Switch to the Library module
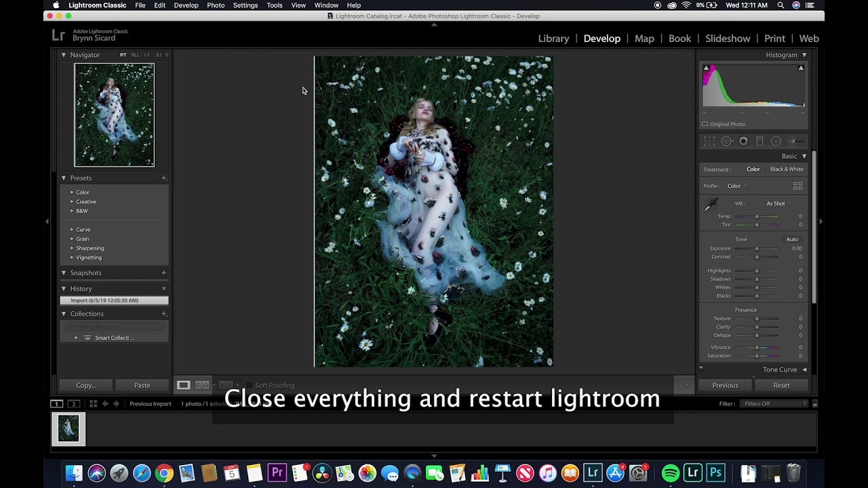Image resolution: width=868 pixels, height=488 pixels. pos(553,39)
